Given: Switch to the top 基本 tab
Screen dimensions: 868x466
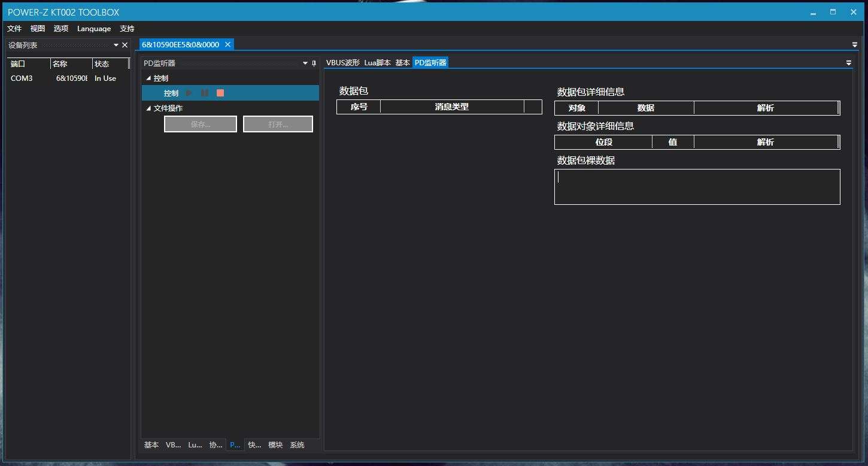Looking at the screenshot, I should coord(402,62).
